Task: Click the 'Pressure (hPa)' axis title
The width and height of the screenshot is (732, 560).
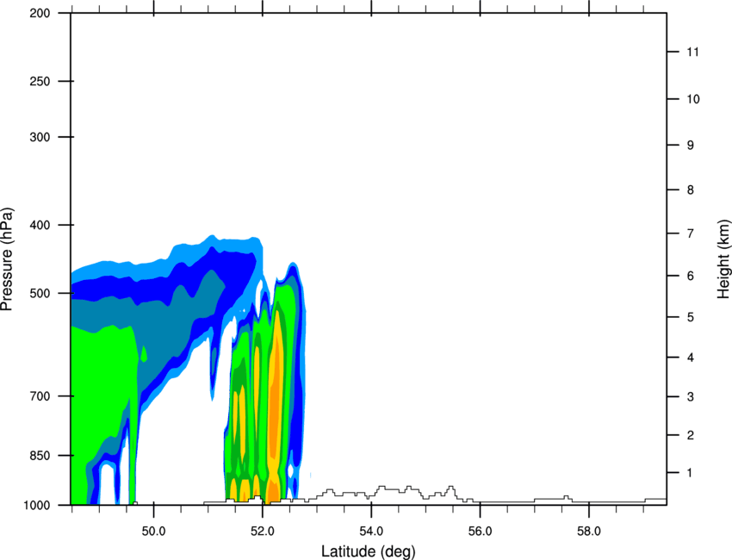Action: pos(7,259)
